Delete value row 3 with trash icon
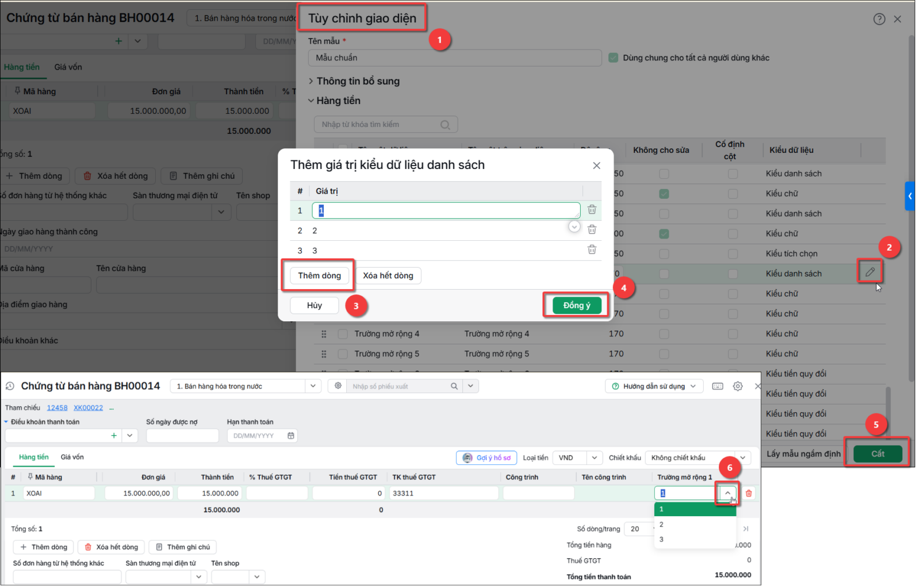Screen dimensions: 920x588 592,249
